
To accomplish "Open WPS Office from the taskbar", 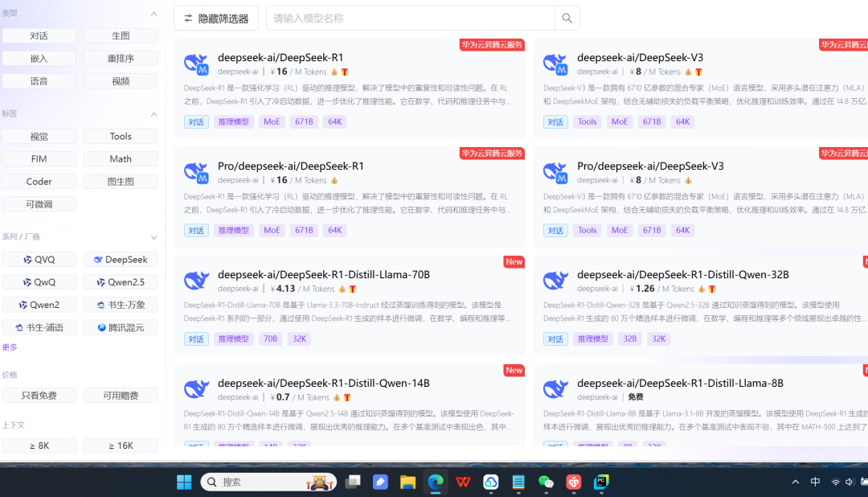I will click(464, 482).
